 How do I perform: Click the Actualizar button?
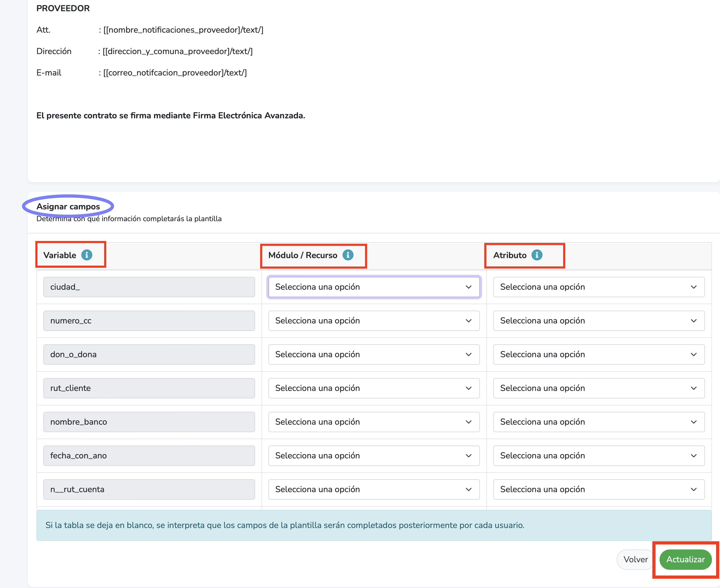(685, 560)
